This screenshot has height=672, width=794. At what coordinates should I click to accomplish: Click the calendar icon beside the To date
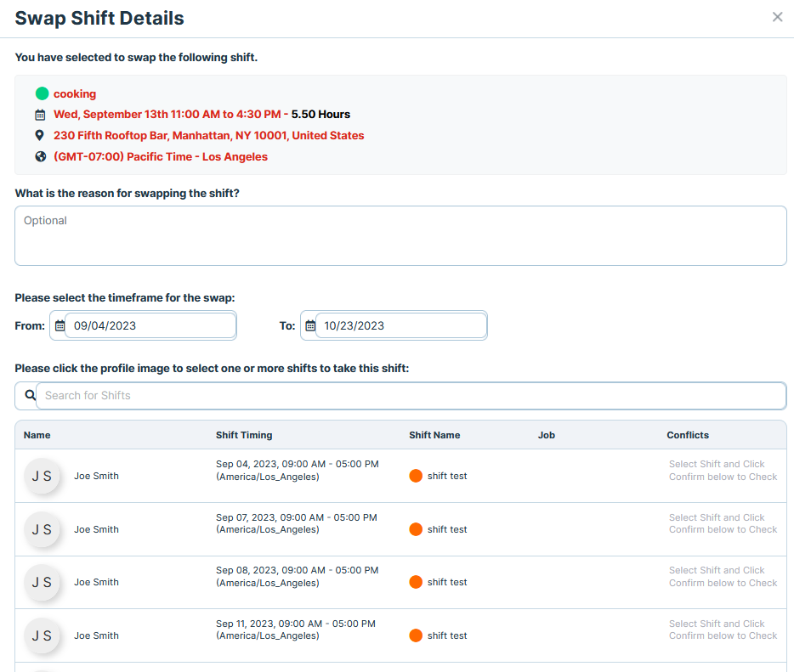[x=310, y=325]
